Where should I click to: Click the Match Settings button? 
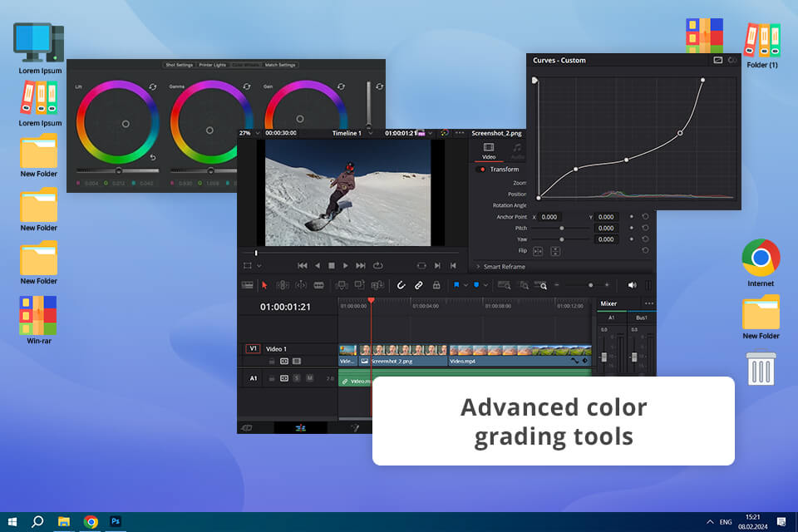click(280, 65)
